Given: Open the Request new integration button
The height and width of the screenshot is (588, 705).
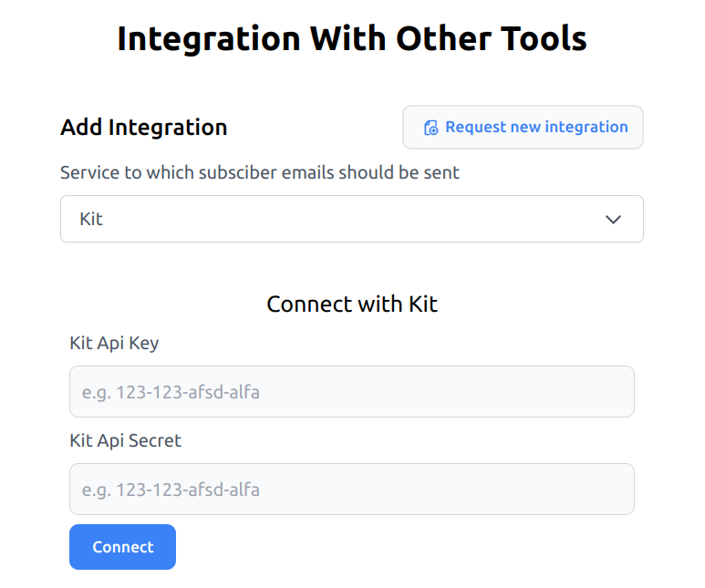Looking at the screenshot, I should click(x=523, y=128).
